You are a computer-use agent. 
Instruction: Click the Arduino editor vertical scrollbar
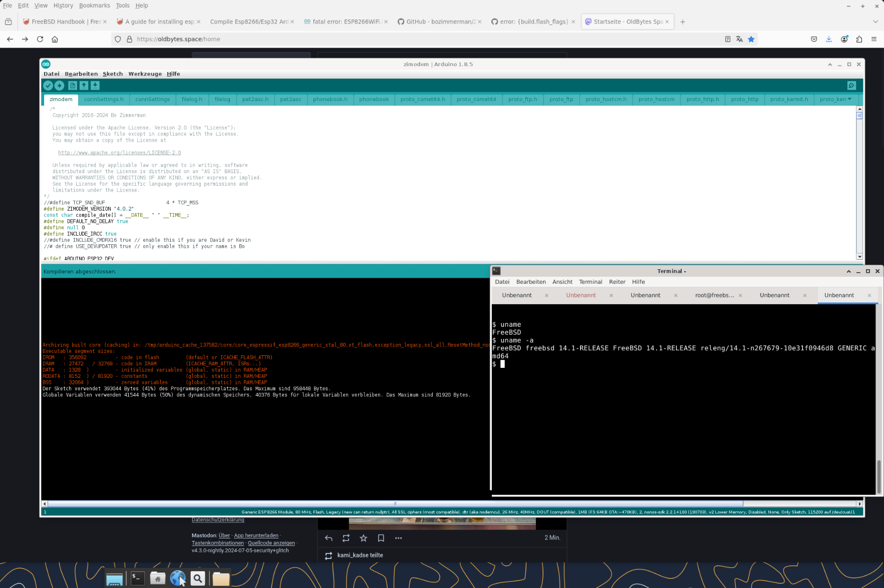[x=859, y=183]
